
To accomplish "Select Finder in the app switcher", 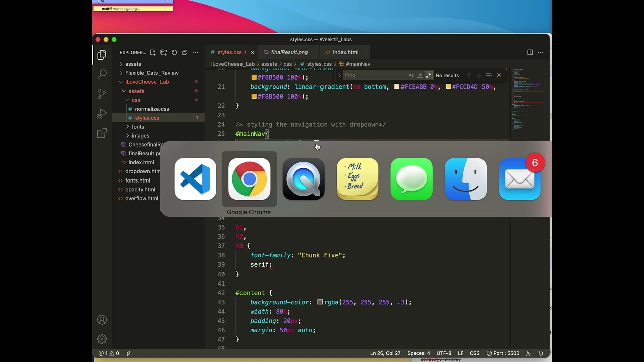I will click(465, 179).
